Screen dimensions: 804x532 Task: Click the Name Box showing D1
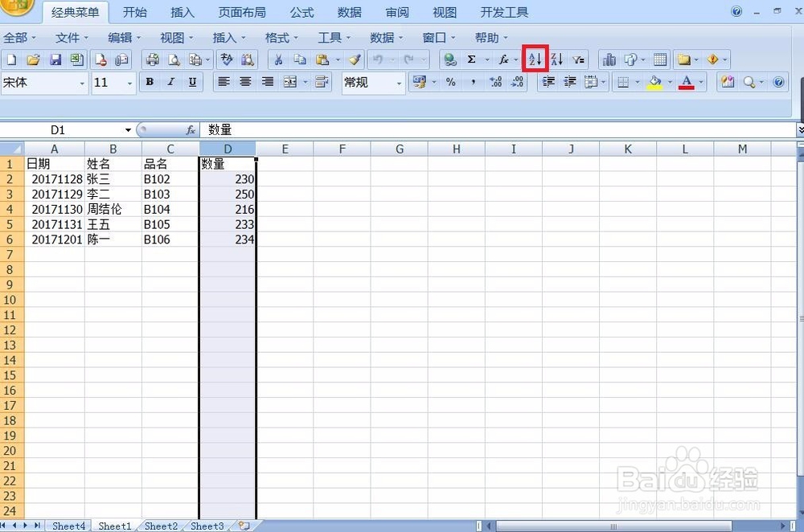[x=57, y=130]
